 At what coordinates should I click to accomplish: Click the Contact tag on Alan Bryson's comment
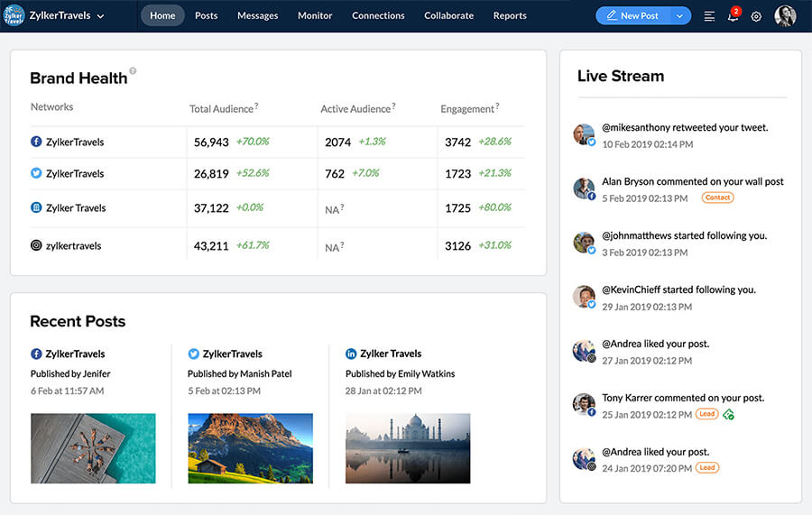tap(718, 198)
